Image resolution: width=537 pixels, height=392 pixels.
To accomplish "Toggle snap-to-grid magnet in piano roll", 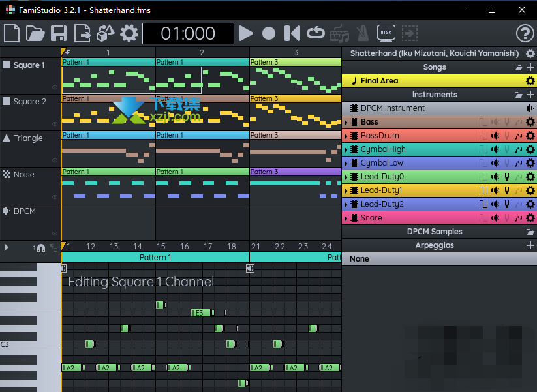I will tap(40, 248).
